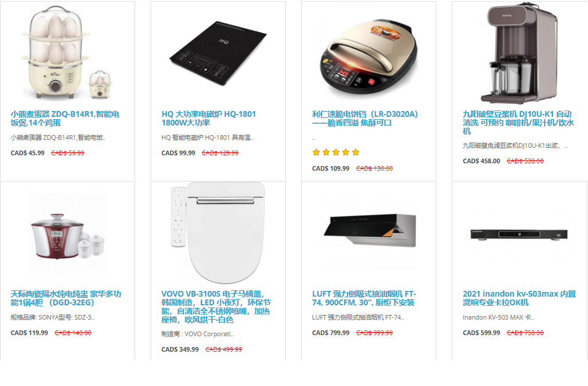Screen dimensions: 588x386
Task: Open the 2021 inandon kv-503max title link
Action: point(519,298)
